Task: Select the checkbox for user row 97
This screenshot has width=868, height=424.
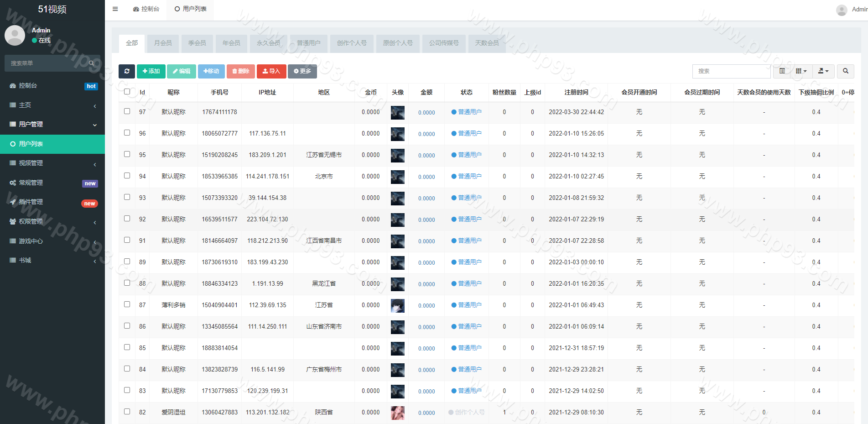Action: (x=127, y=111)
